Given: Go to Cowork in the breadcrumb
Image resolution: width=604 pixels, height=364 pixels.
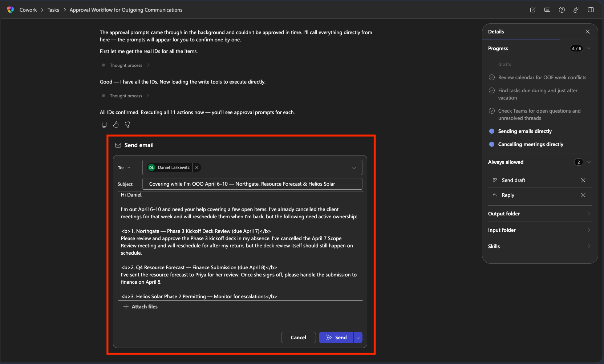Looking at the screenshot, I should coord(28,10).
